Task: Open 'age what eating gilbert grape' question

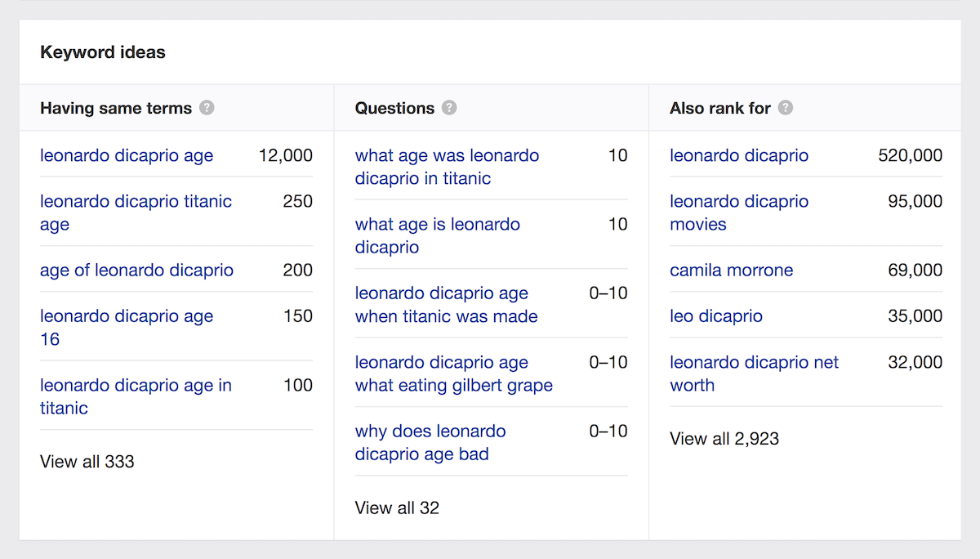Action: [x=454, y=373]
